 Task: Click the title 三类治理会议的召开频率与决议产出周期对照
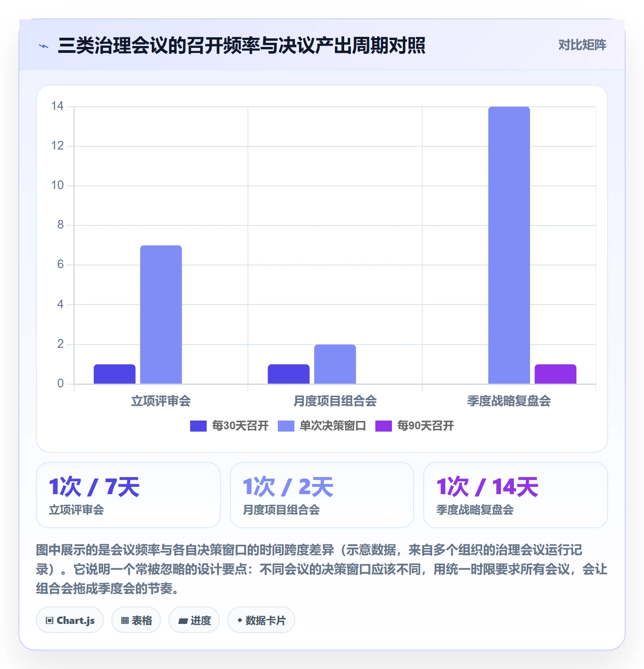click(x=241, y=46)
